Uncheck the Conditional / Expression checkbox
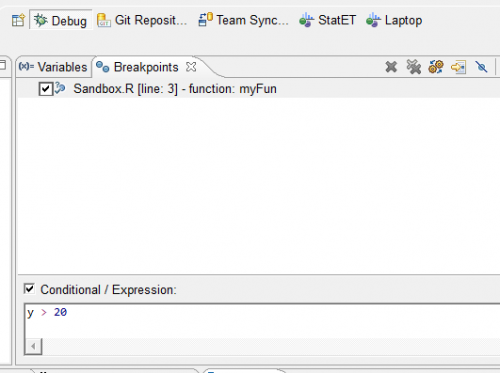500x373 pixels. [29, 289]
